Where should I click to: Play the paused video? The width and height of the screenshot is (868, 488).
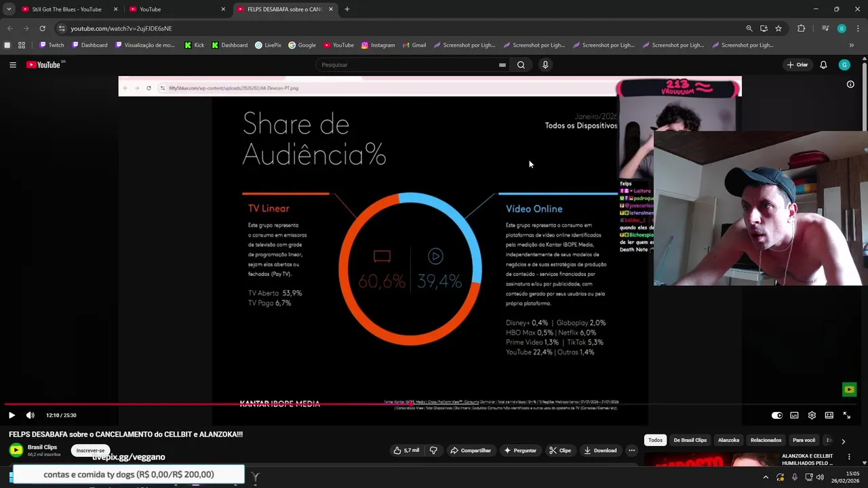12,415
